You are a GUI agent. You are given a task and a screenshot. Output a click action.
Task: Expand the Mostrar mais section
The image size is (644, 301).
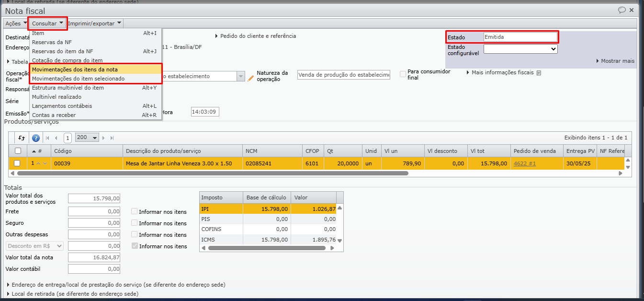615,61
